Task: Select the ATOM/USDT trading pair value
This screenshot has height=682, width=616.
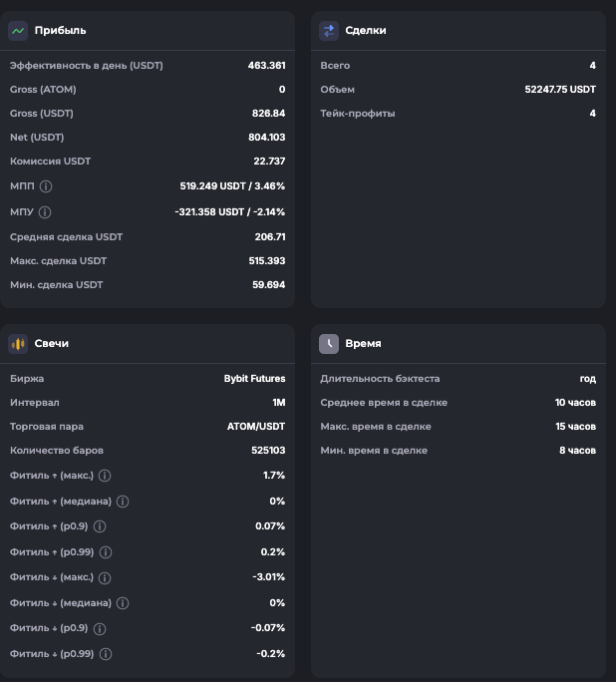Action: (256, 427)
